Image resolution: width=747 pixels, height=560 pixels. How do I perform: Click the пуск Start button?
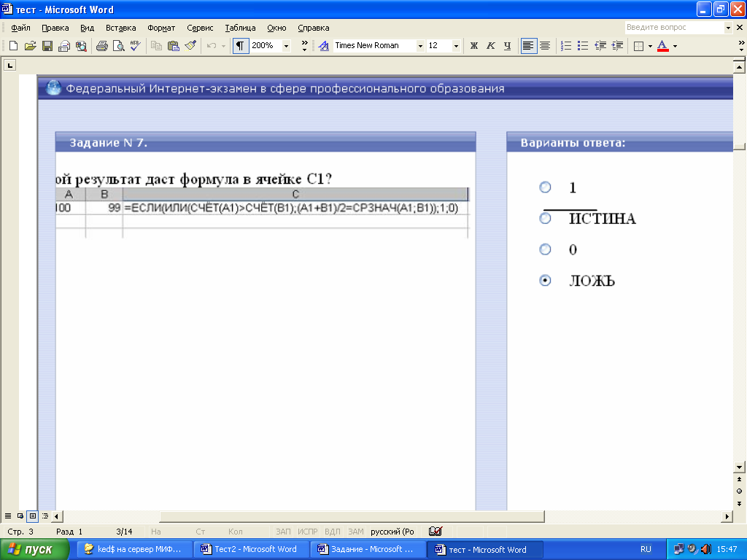35,549
